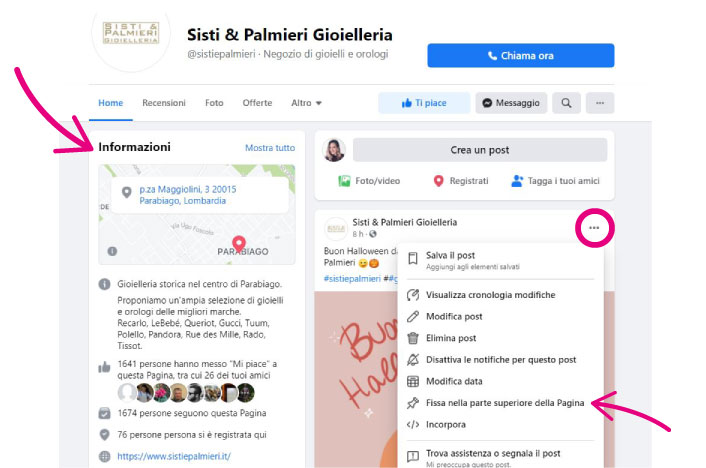Click the pencil icon for Modifica post
Image resolution: width=706 pixels, height=468 pixels.
[413, 317]
